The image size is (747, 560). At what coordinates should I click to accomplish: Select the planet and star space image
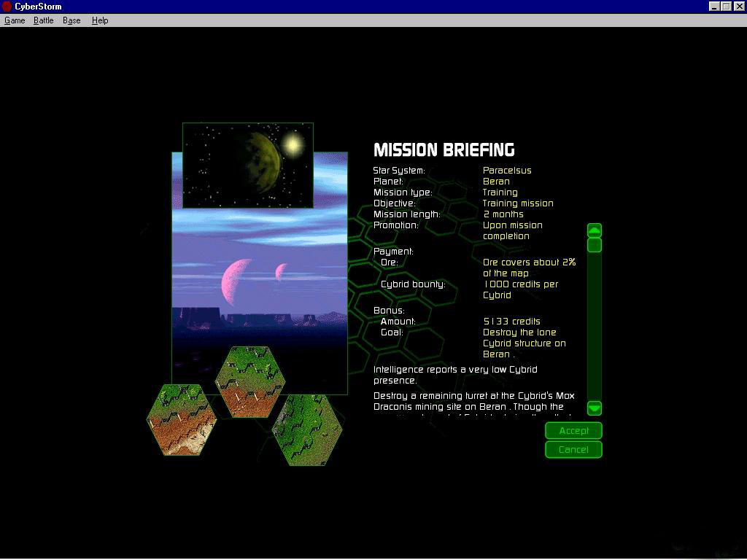pos(248,166)
